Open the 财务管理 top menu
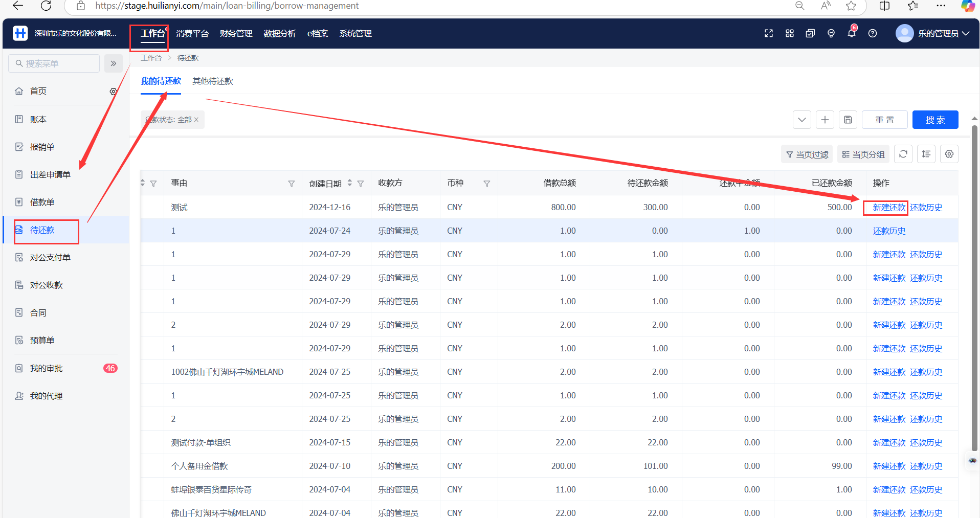This screenshot has width=980, height=518. click(236, 33)
